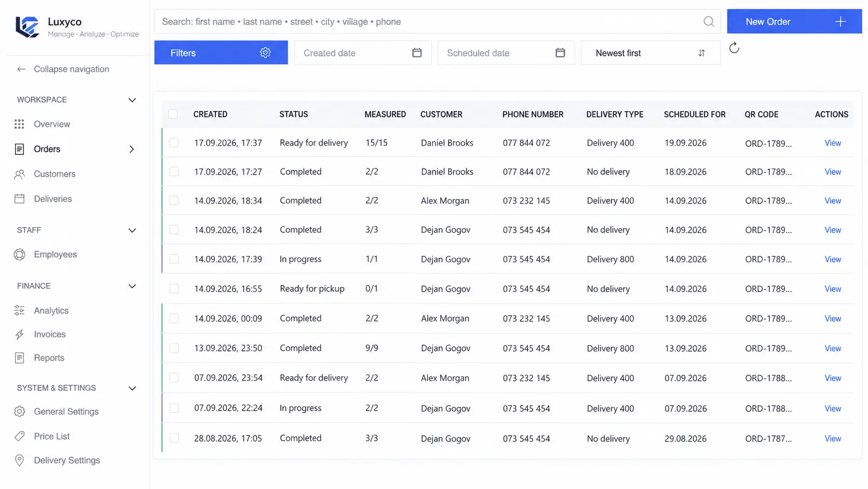Click the Reports document icon

19,358
